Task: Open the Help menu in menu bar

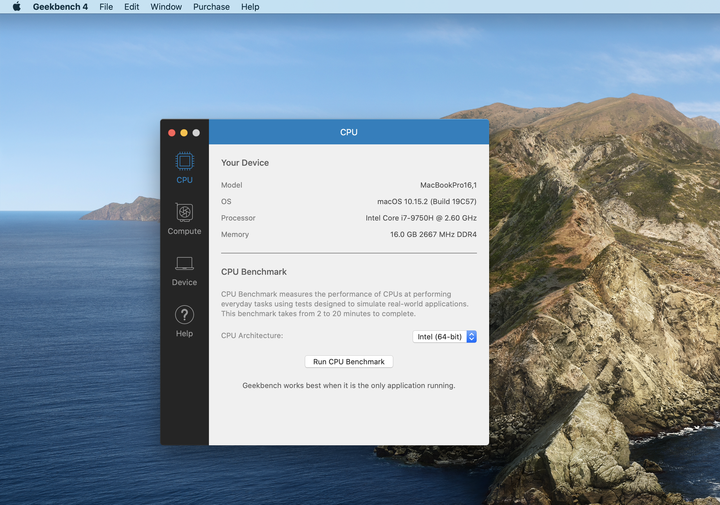Action: (x=250, y=7)
